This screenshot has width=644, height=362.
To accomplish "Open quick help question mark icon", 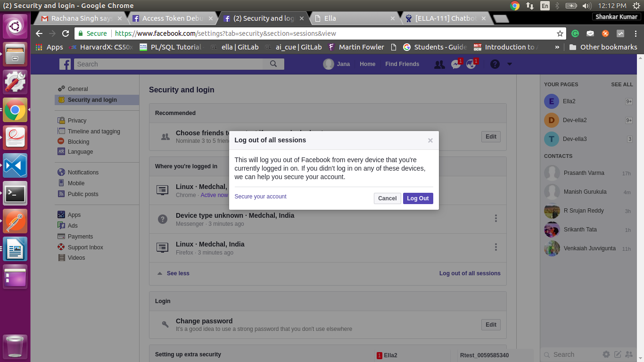I will [495, 64].
